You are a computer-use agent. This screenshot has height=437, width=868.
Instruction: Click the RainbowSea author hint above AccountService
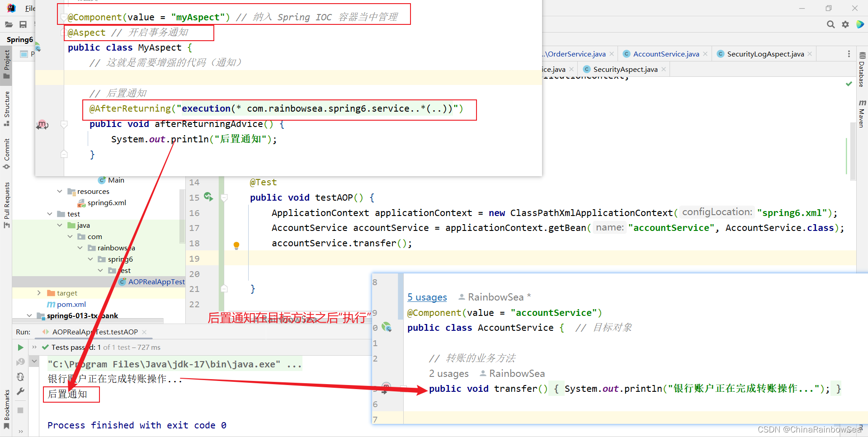coord(495,297)
